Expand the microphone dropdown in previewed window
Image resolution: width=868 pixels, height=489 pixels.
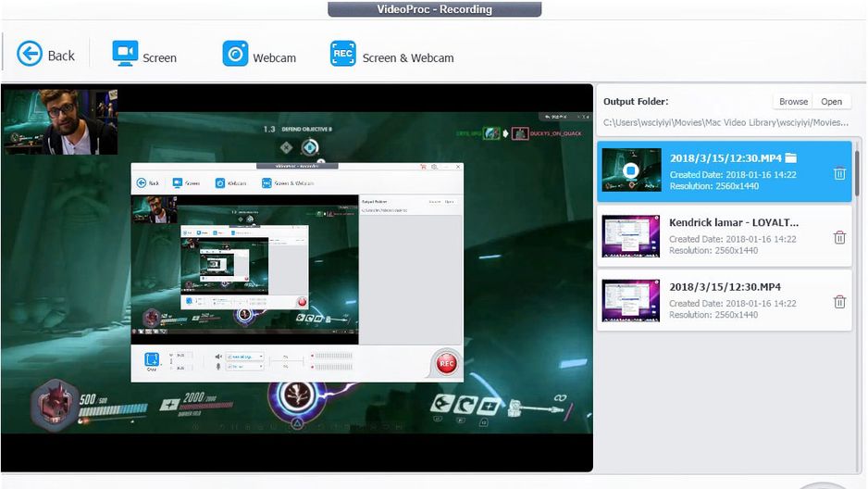[x=244, y=367]
